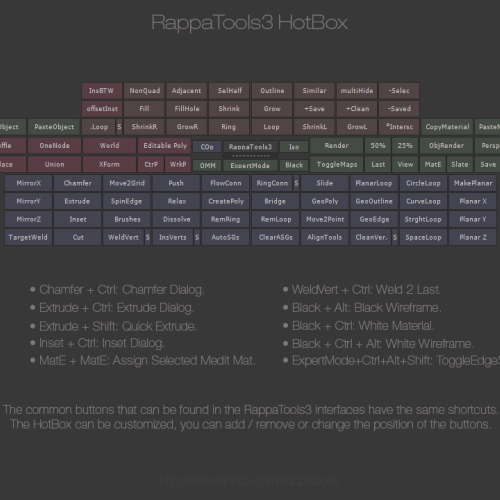Click the TargetWeld button
This screenshot has width=500, height=500.
[28, 237]
